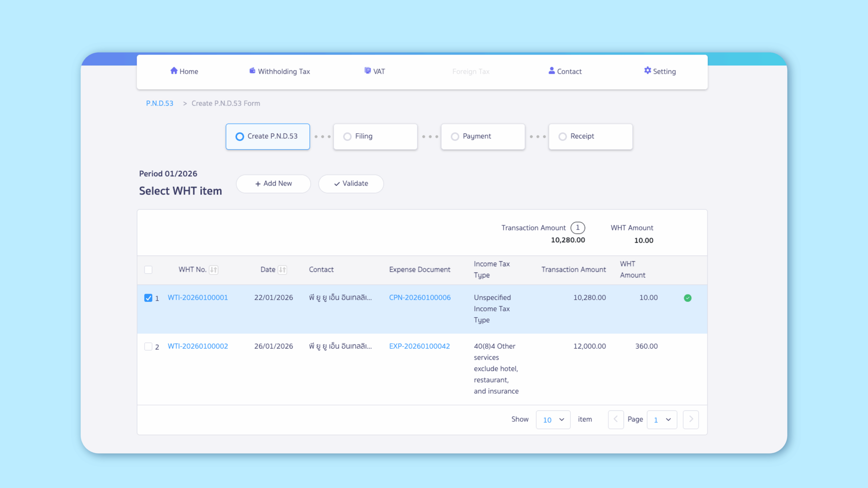Open expense document CPN-20260100006 link
The height and width of the screenshot is (488, 868).
pyautogui.click(x=420, y=298)
